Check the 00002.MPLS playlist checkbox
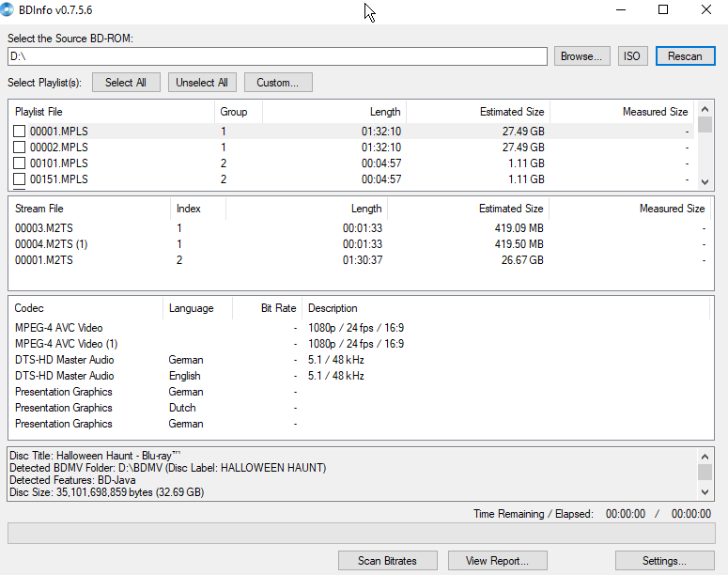This screenshot has width=728, height=575. [19, 148]
